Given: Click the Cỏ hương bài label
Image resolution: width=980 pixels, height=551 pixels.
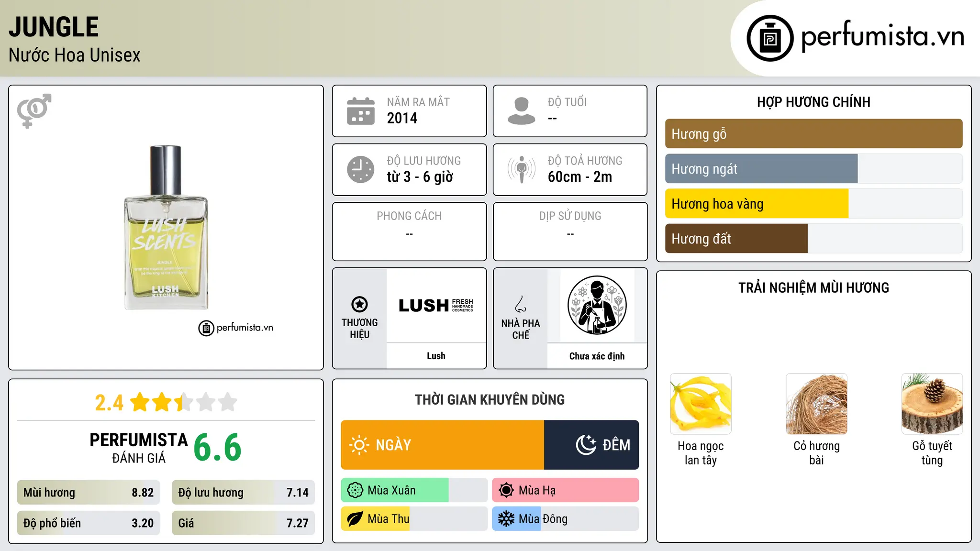Looking at the screenshot, I should [816, 453].
